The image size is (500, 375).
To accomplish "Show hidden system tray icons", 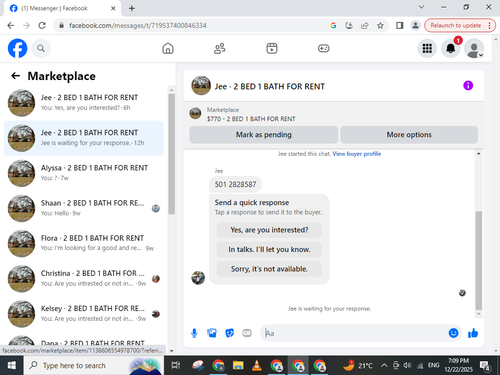I will 384,366.
